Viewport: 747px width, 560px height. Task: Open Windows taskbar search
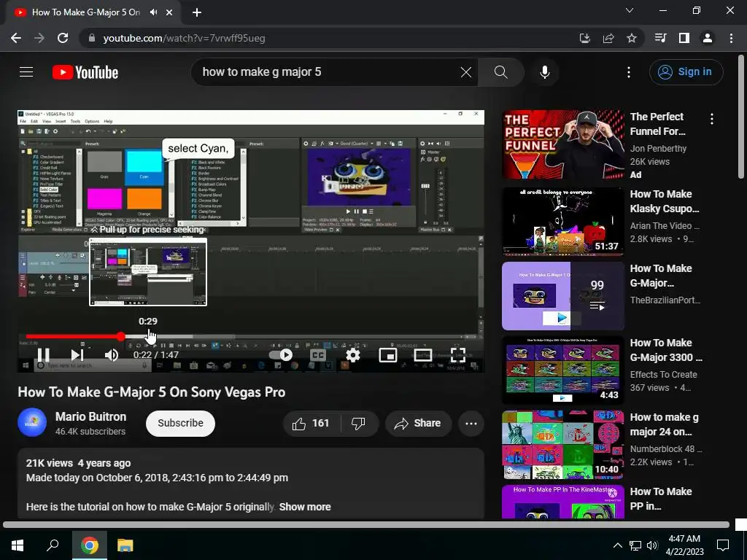pyautogui.click(x=53, y=545)
